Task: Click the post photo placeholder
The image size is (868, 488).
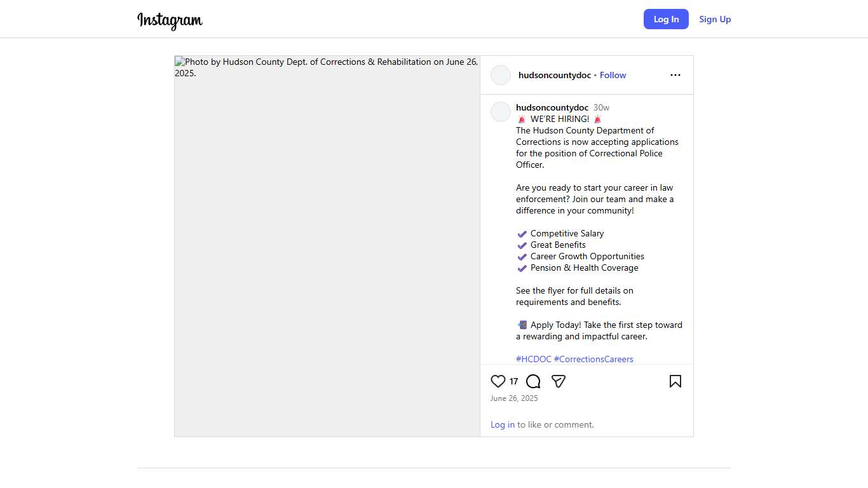Action: click(x=327, y=246)
